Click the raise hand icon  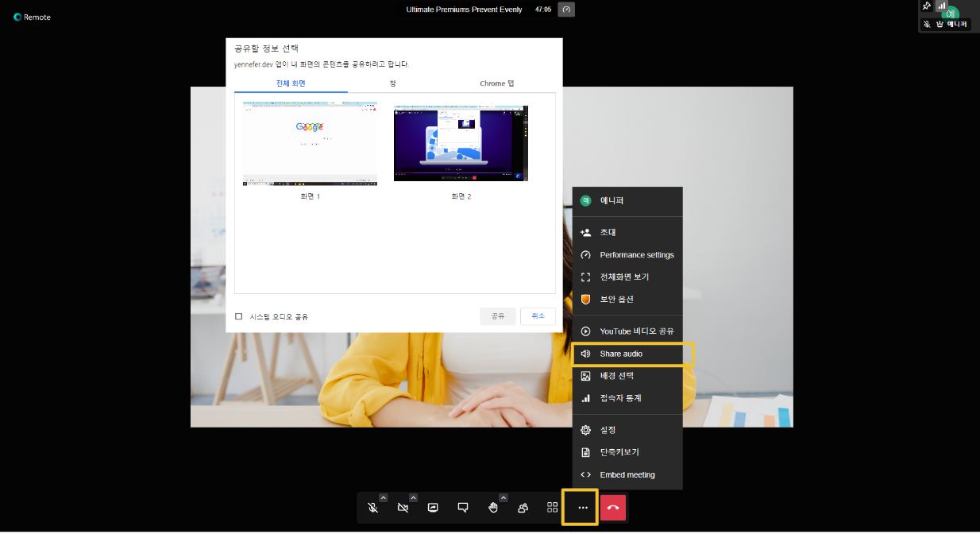(x=492, y=508)
